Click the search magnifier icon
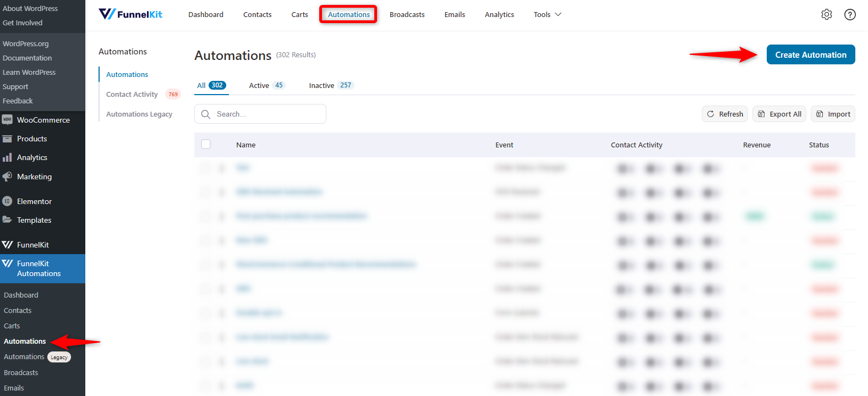The image size is (868, 396). coord(206,114)
